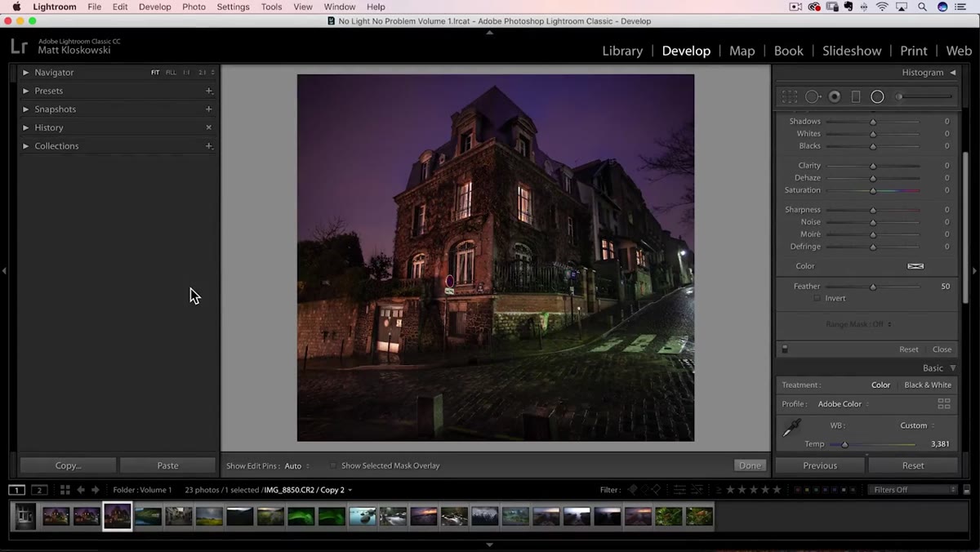Set Navigator zoom to 1:1
The height and width of the screenshot is (552, 980).
186,73
